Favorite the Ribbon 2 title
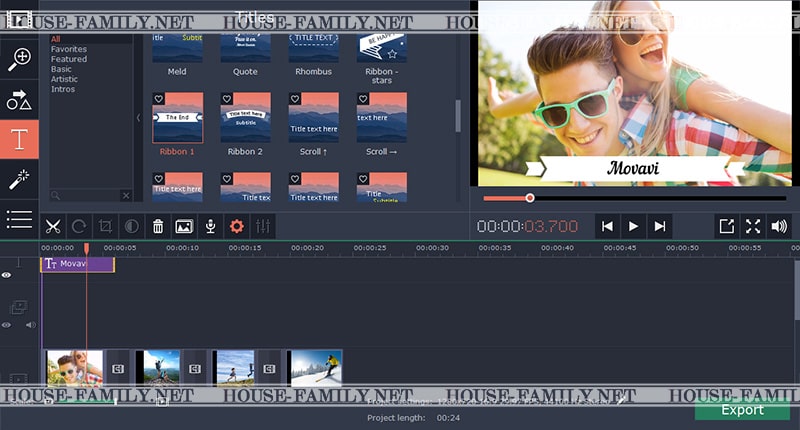The width and height of the screenshot is (800, 430). pos(227,99)
